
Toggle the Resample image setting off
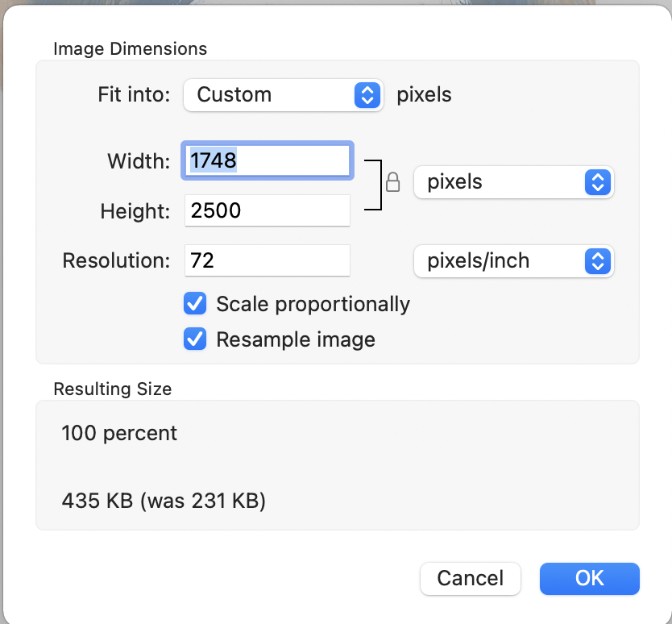[x=195, y=339]
